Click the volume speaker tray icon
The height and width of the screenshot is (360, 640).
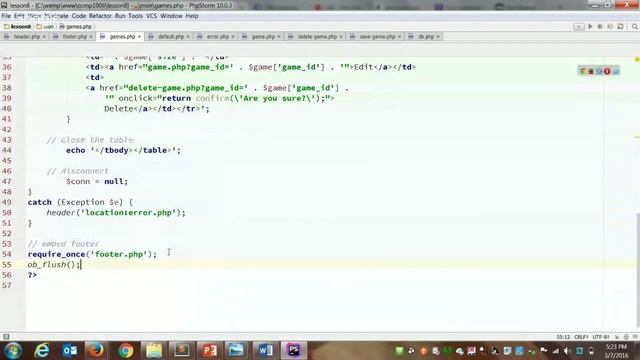pos(567,351)
